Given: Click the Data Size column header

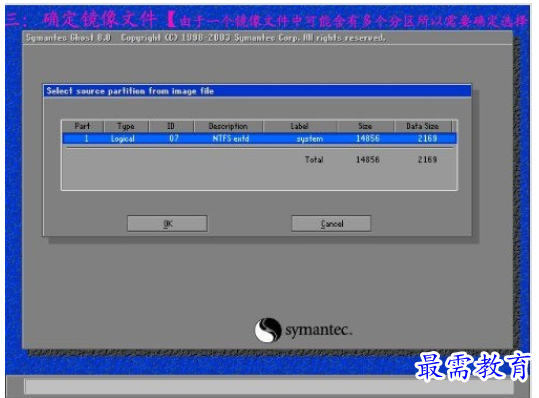Looking at the screenshot, I should (422, 126).
